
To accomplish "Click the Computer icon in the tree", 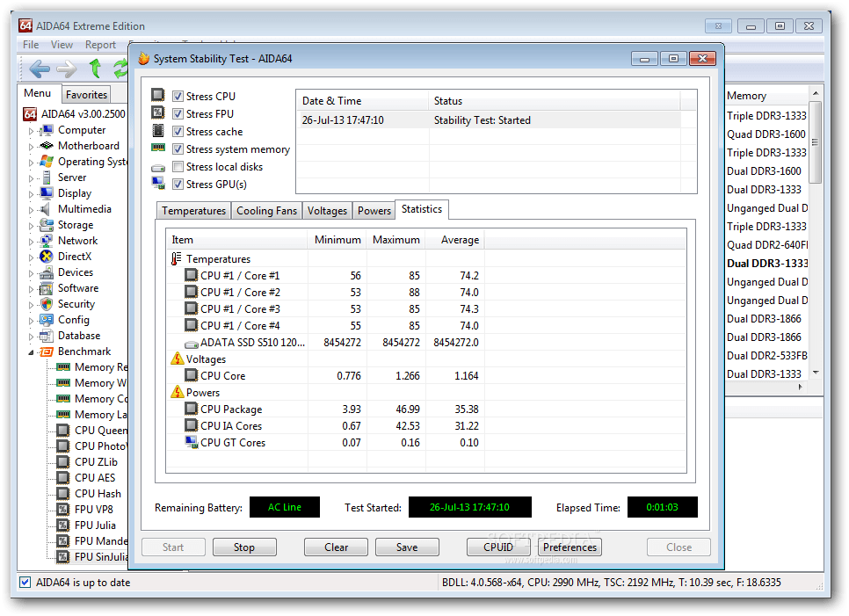I will click(x=47, y=130).
